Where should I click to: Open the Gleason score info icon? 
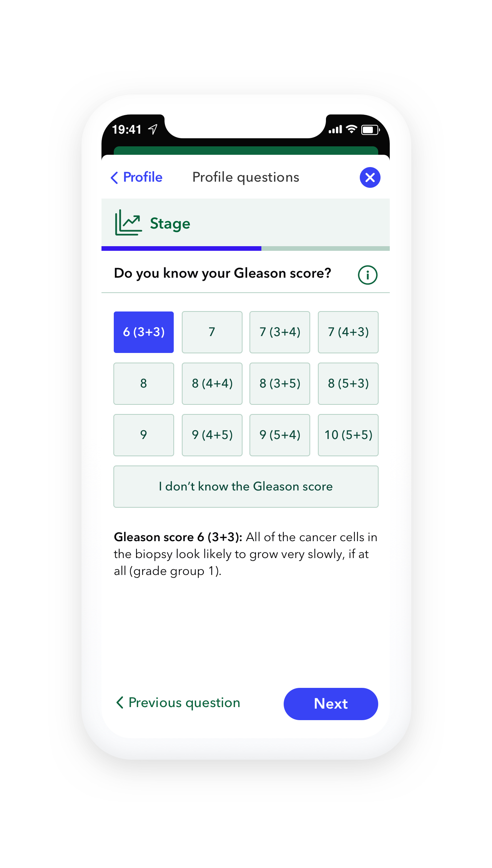click(x=367, y=275)
